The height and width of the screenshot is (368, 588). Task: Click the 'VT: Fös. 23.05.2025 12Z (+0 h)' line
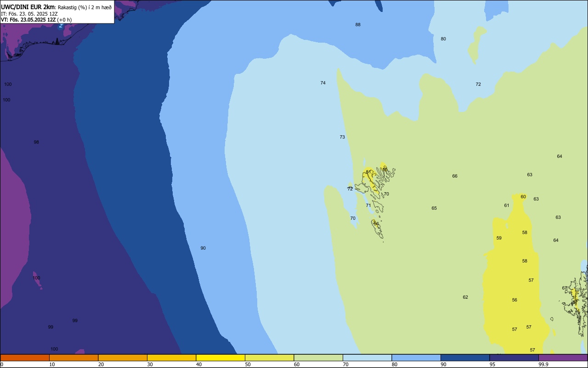(x=36, y=20)
